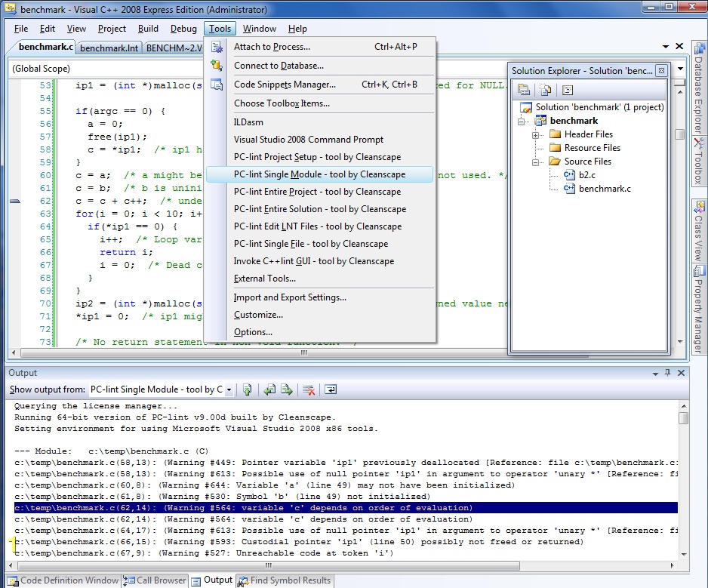Switch to the benchmark.lnt editor tab

click(x=109, y=48)
